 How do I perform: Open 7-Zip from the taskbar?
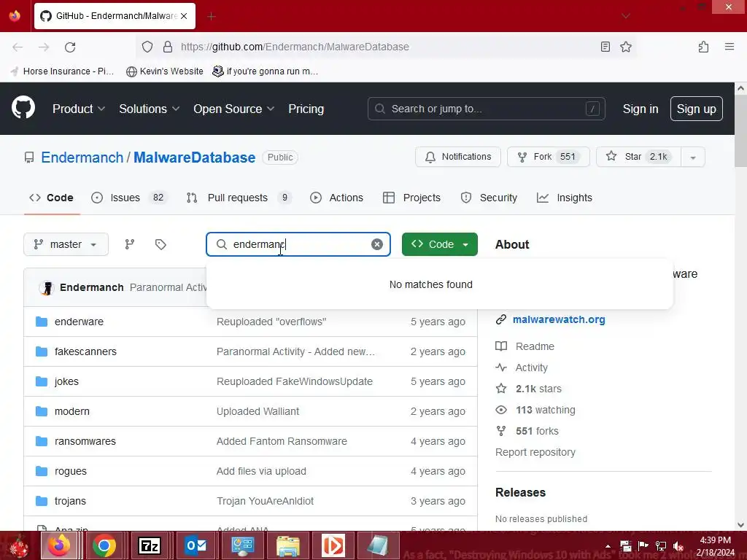pyautogui.click(x=150, y=545)
